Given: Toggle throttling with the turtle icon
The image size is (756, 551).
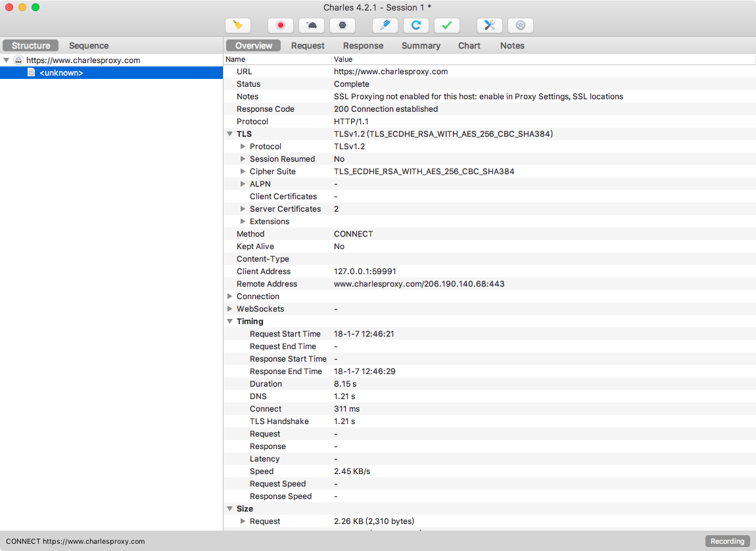Looking at the screenshot, I should point(312,26).
